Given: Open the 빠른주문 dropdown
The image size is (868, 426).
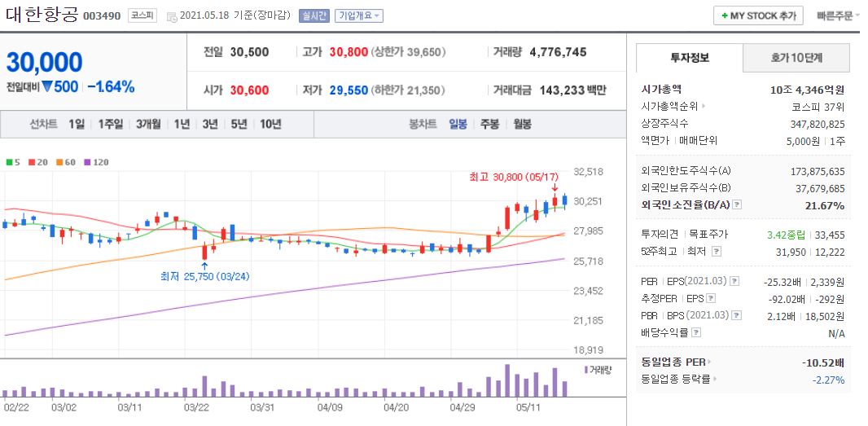Looking at the screenshot, I should point(838,15).
